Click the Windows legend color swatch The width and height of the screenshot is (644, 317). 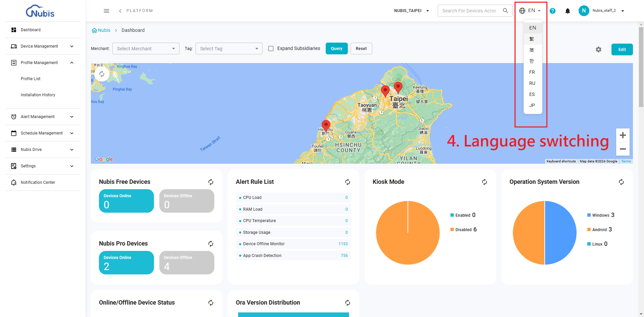[589, 215]
